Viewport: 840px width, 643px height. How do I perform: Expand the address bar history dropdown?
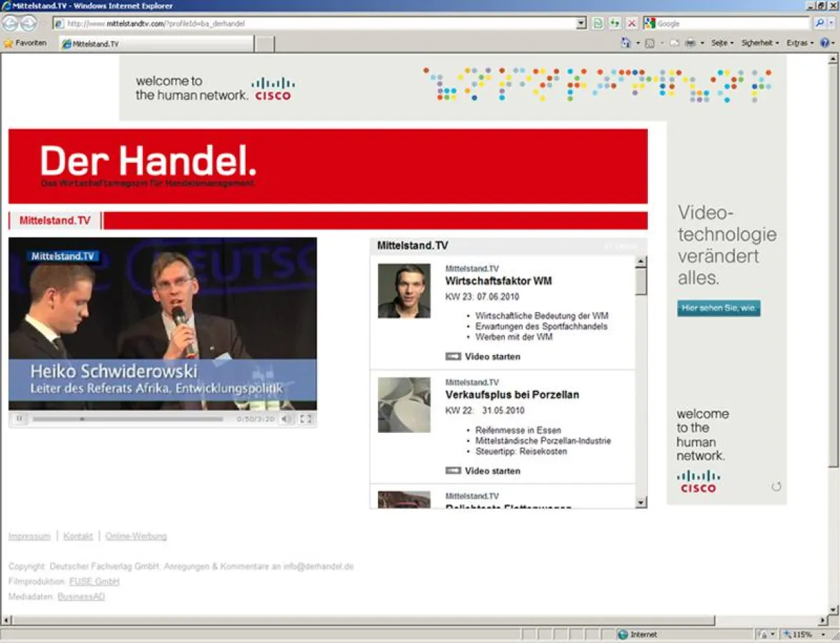[x=580, y=23]
